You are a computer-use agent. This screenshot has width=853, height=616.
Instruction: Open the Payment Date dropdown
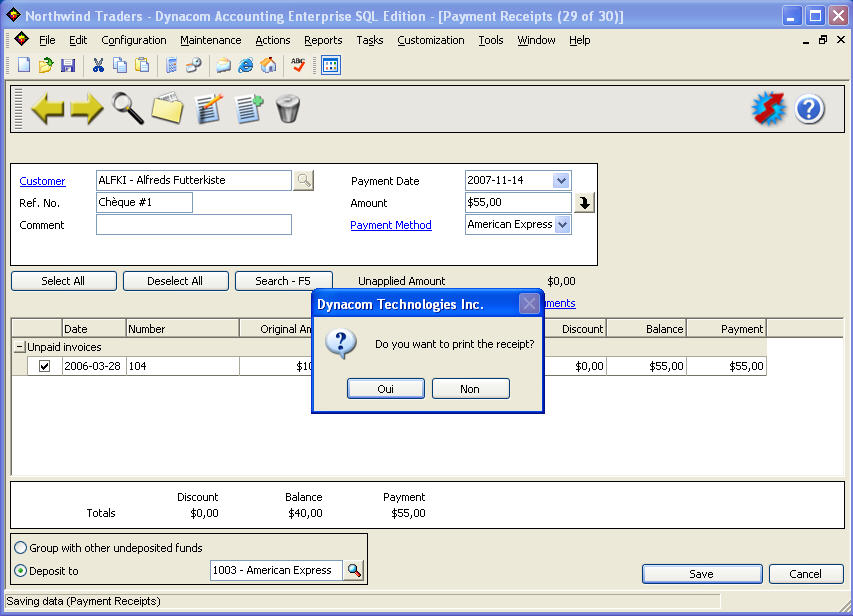[561, 180]
